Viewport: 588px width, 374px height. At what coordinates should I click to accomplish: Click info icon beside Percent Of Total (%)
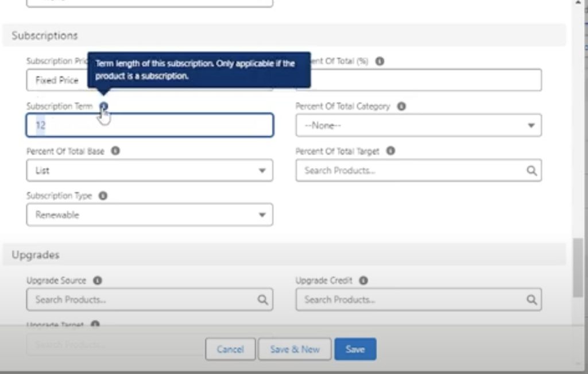380,61
